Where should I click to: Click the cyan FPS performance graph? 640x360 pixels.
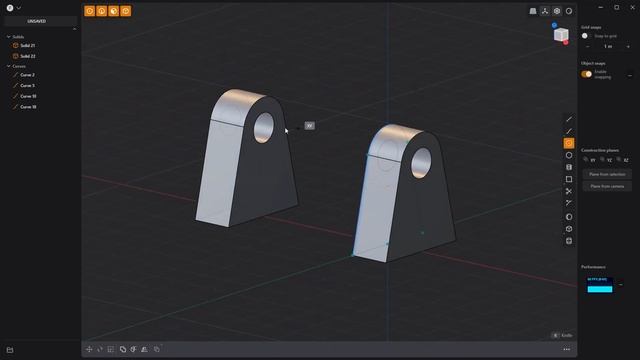600,285
